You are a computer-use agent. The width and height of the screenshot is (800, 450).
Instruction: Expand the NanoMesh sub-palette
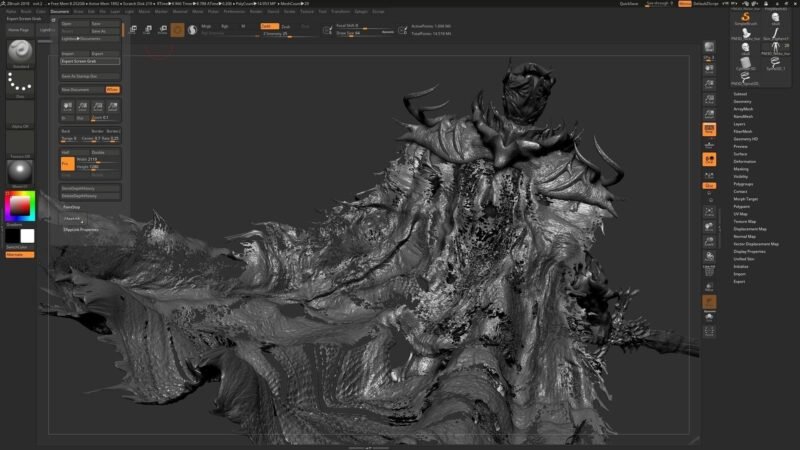[x=743, y=117]
